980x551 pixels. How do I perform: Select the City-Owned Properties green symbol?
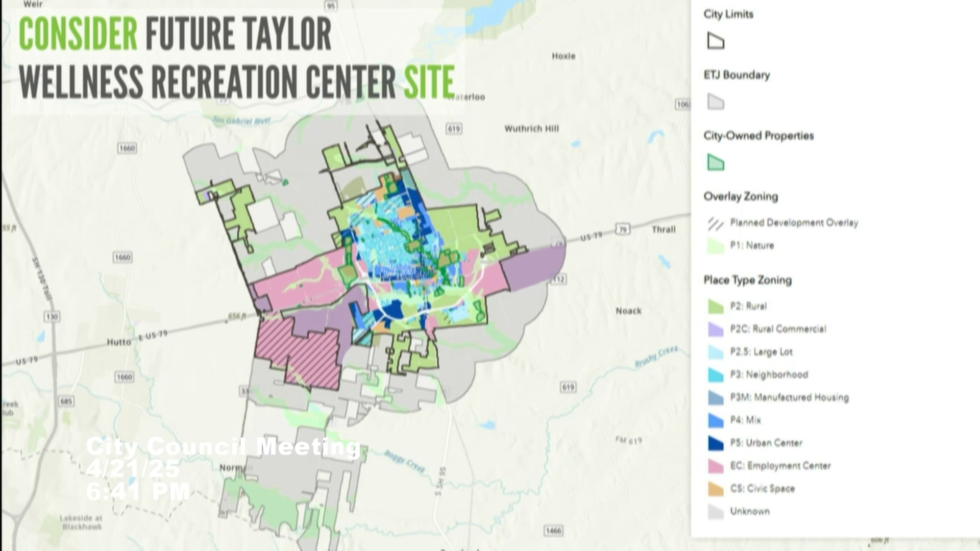click(716, 163)
